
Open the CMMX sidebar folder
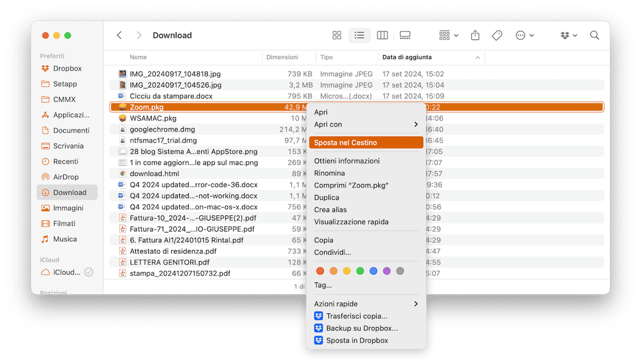pos(67,100)
